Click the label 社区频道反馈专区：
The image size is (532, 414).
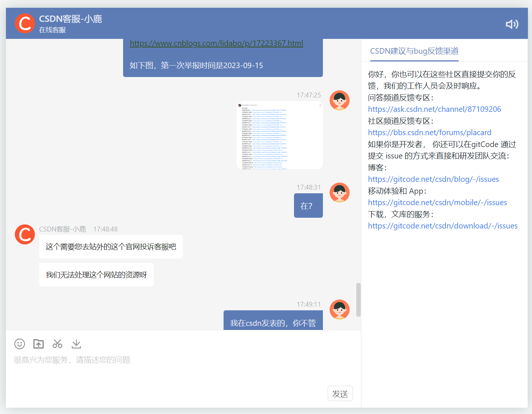(x=401, y=121)
